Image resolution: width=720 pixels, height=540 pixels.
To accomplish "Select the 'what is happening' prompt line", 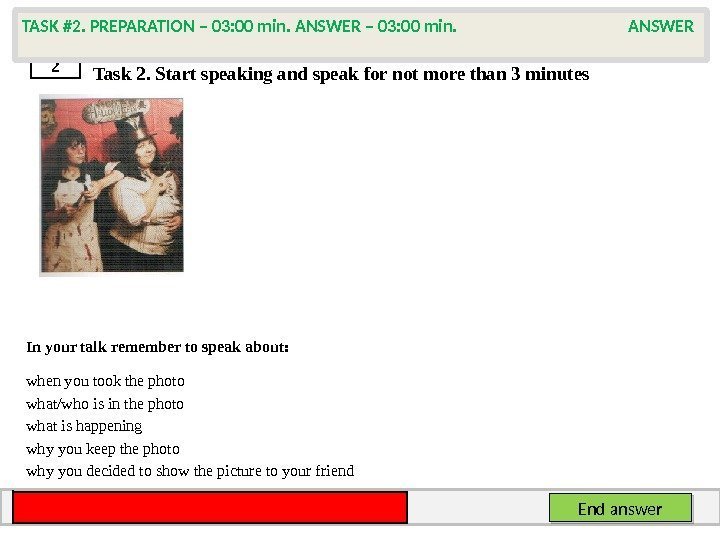I will click(84, 426).
